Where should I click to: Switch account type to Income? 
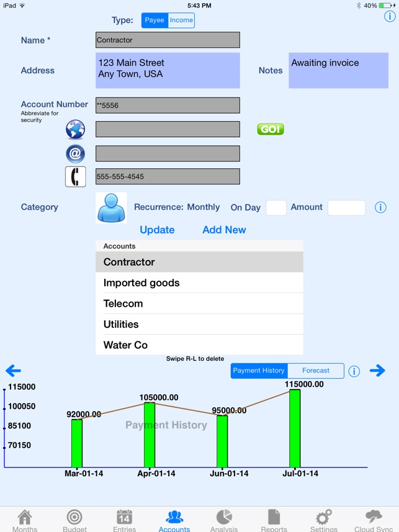pyautogui.click(x=181, y=20)
